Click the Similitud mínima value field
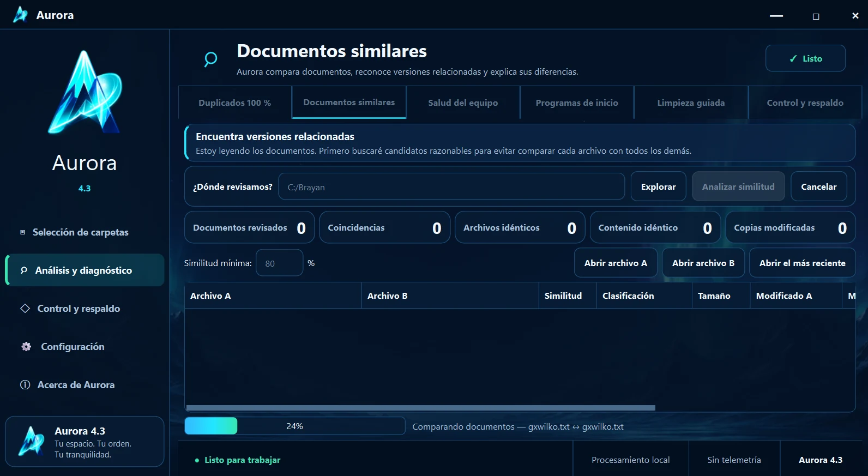Image resolution: width=868 pixels, height=476 pixels. tap(279, 263)
